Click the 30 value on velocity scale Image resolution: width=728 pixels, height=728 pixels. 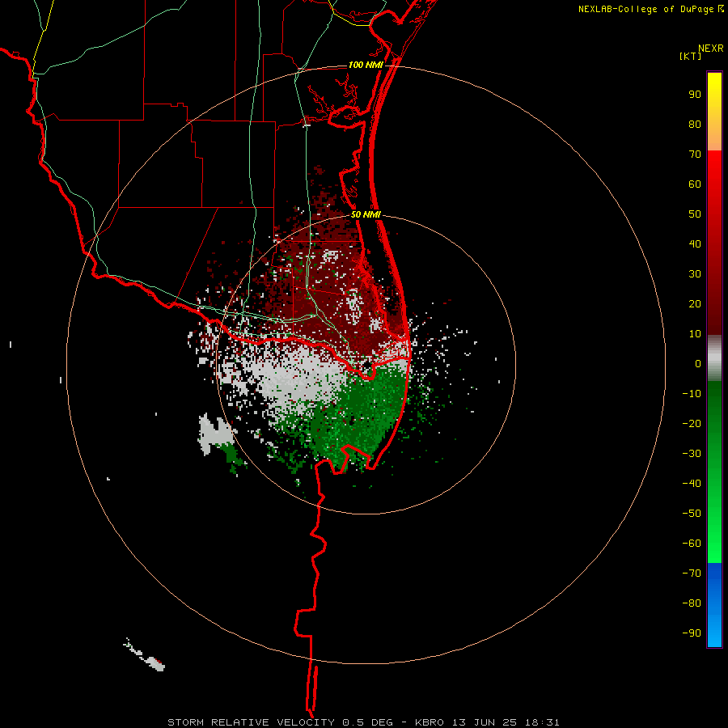695,274
